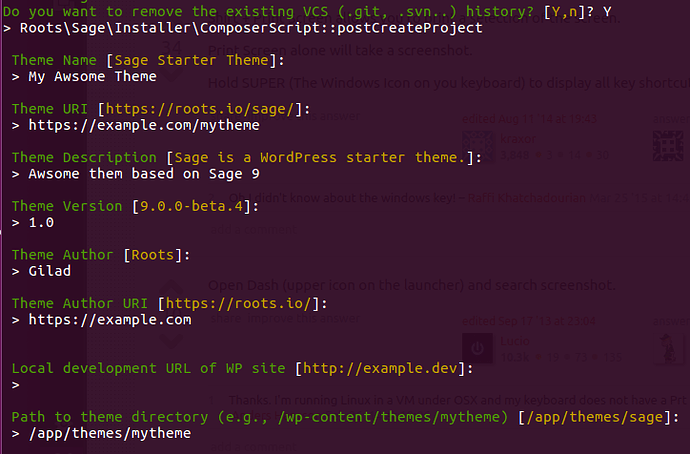Screen dimensions: 690x454
Task: Click 'Lucio' username in the background browser window
Action: point(515,341)
